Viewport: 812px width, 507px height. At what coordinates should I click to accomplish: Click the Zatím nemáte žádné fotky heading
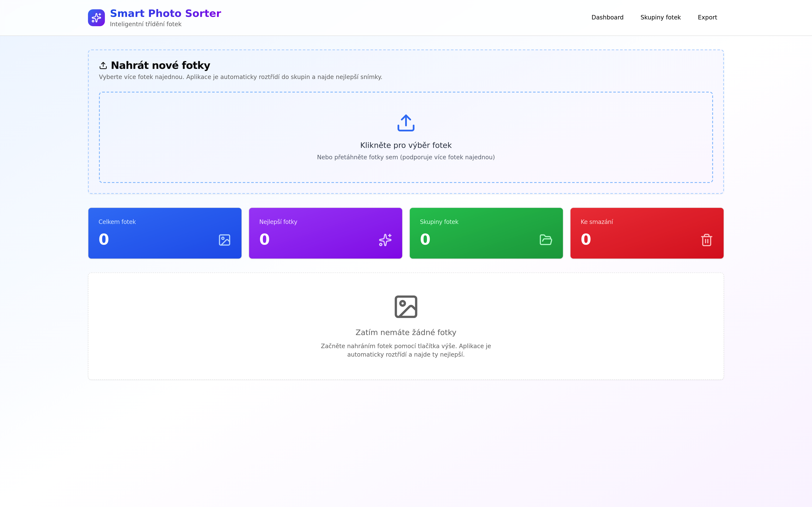[x=406, y=332]
